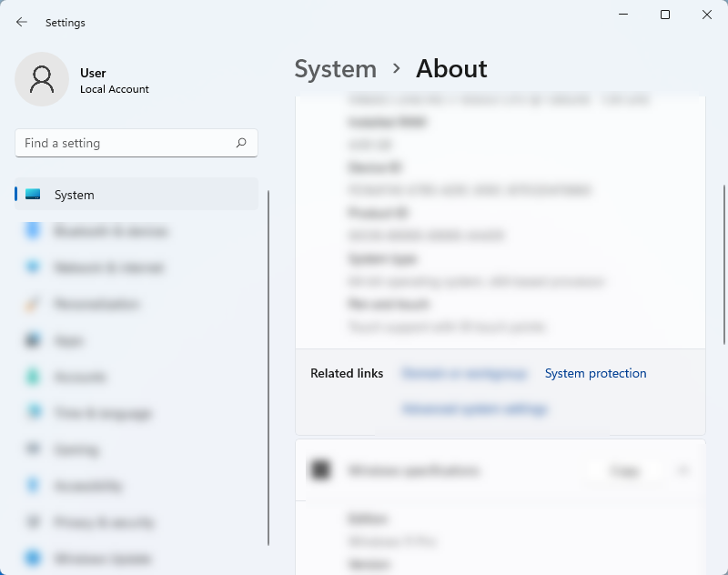Select the System category in sidebar

pos(136,195)
